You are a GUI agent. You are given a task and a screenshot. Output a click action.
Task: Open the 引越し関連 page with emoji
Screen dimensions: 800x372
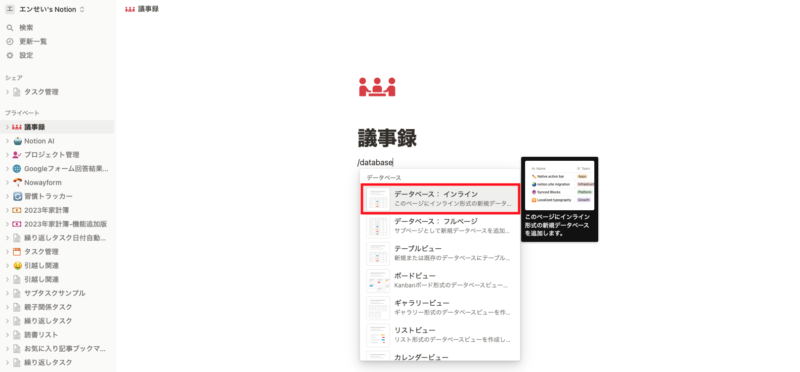(x=41, y=265)
